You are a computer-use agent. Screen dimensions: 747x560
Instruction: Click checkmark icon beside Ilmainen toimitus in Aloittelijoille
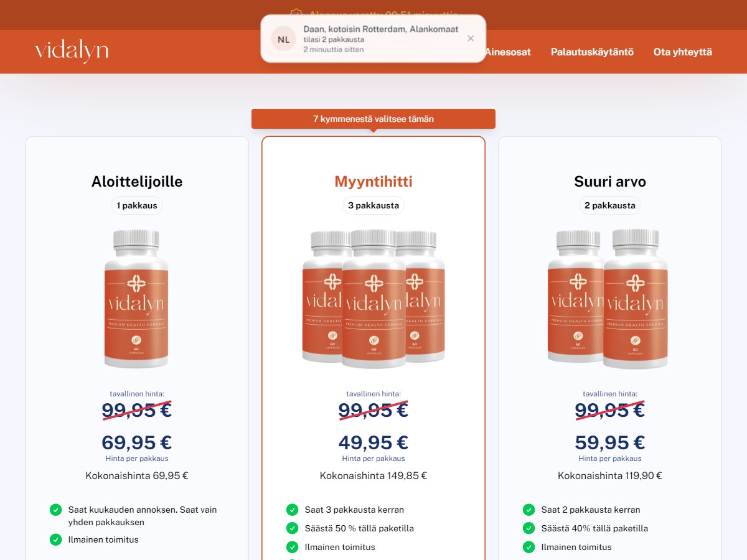[x=56, y=539]
